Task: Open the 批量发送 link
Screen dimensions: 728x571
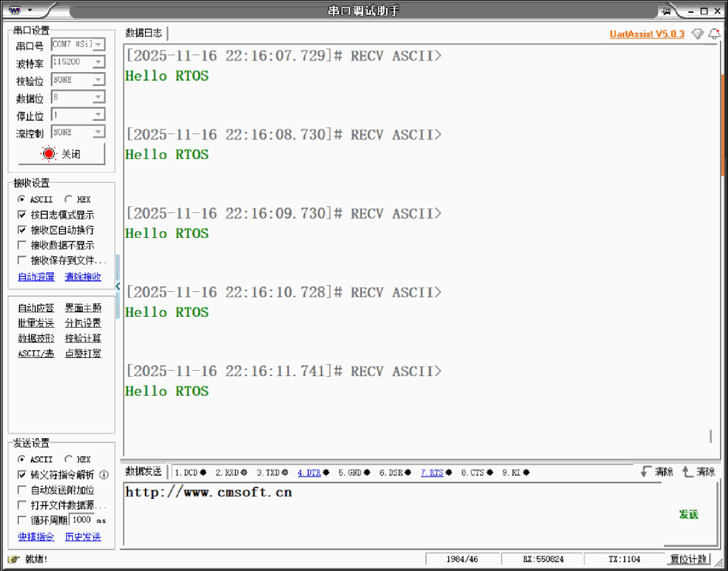Action: point(36,323)
